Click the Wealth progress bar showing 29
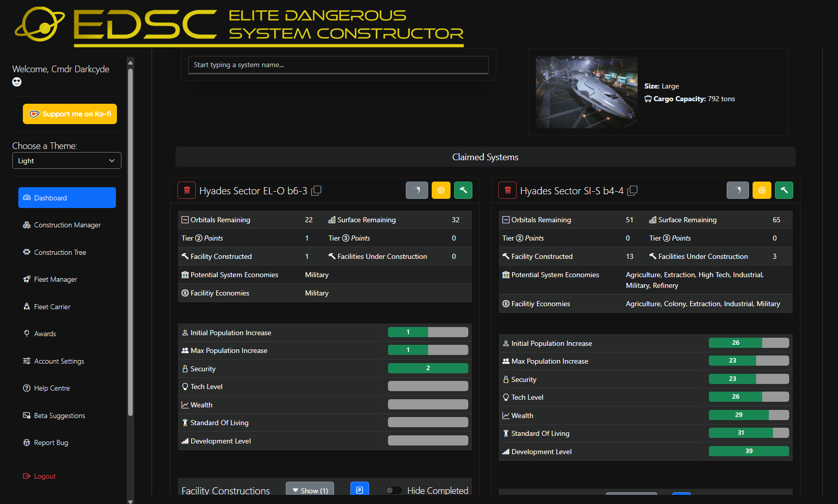This screenshot has height=504, width=838. coord(749,415)
